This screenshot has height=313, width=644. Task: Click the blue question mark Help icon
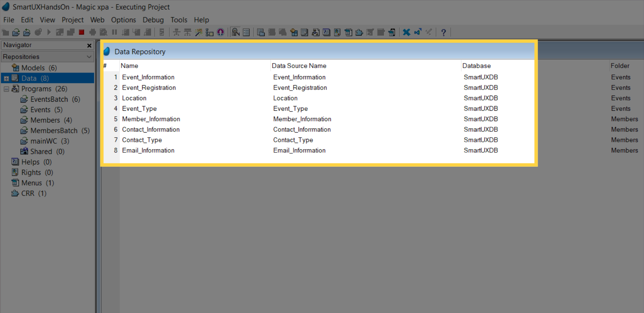[x=443, y=32]
